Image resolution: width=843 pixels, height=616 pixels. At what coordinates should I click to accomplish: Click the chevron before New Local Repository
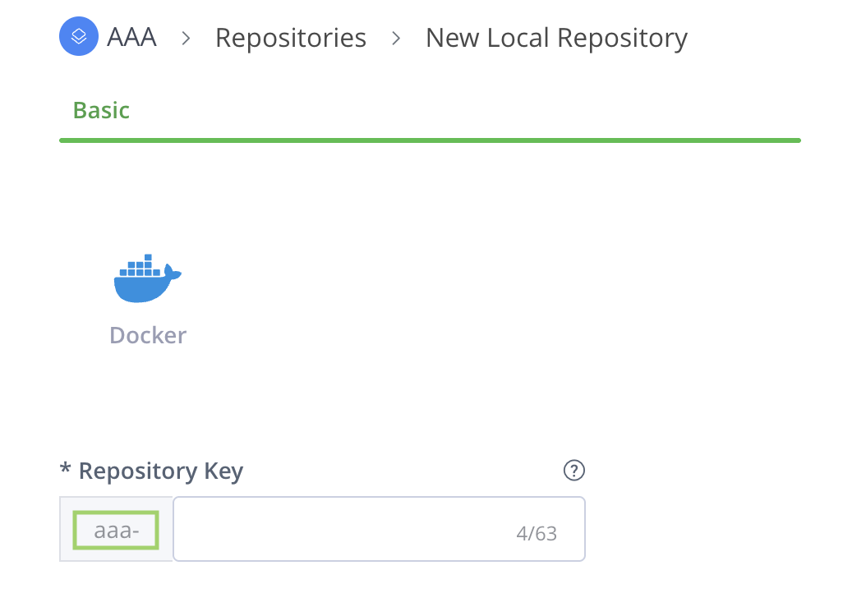tap(396, 38)
